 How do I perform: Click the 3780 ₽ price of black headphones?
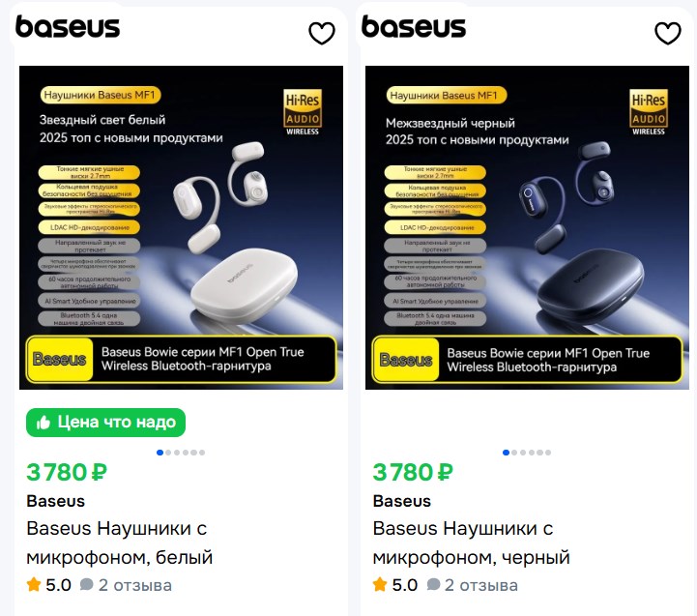click(x=413, y=473)
